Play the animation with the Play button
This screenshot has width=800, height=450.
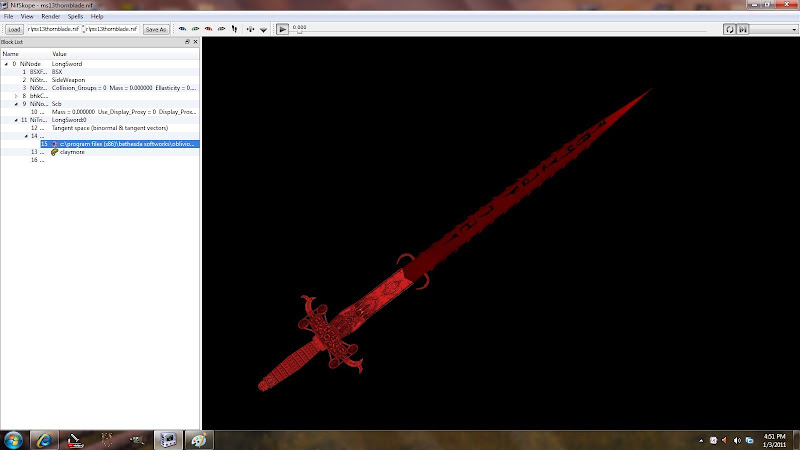click(282, 29)
